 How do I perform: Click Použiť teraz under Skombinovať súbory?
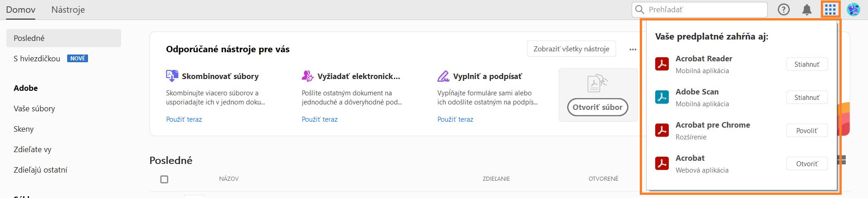point(184,119)
